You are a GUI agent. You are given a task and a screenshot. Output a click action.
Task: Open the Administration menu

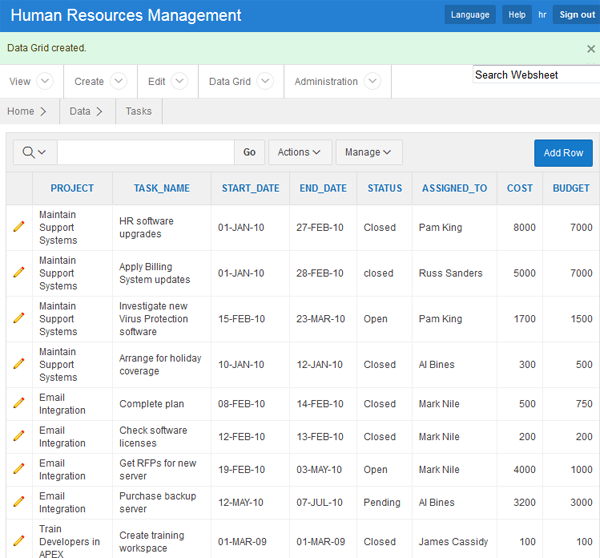(x=336, y=81)
